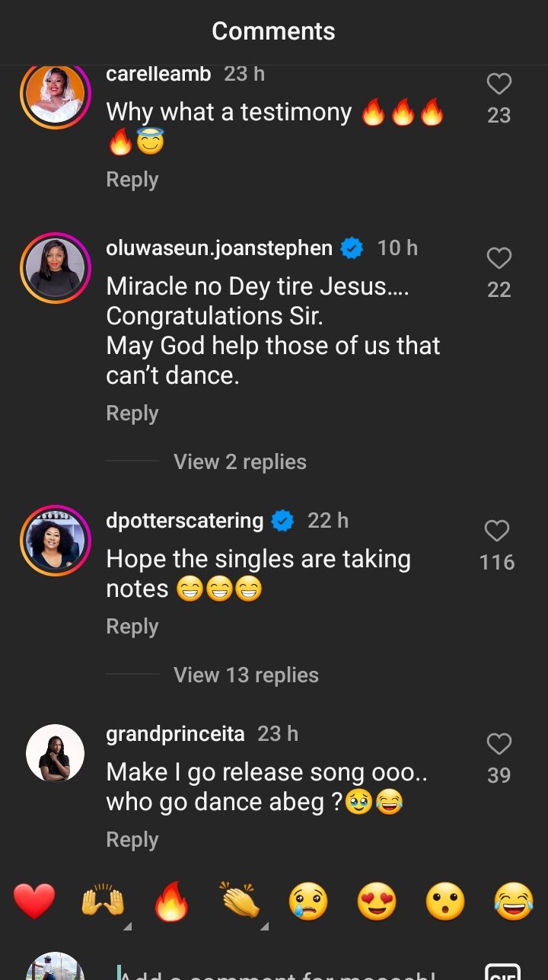The image size is (548, 980).
Task: Insert tears of joy emoji reaction
Action: (514, 902)
